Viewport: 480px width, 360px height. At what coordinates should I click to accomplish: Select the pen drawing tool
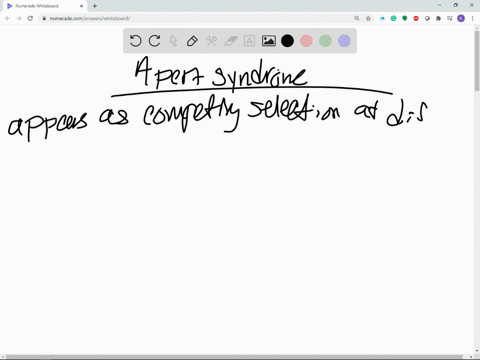coord(192,41)
